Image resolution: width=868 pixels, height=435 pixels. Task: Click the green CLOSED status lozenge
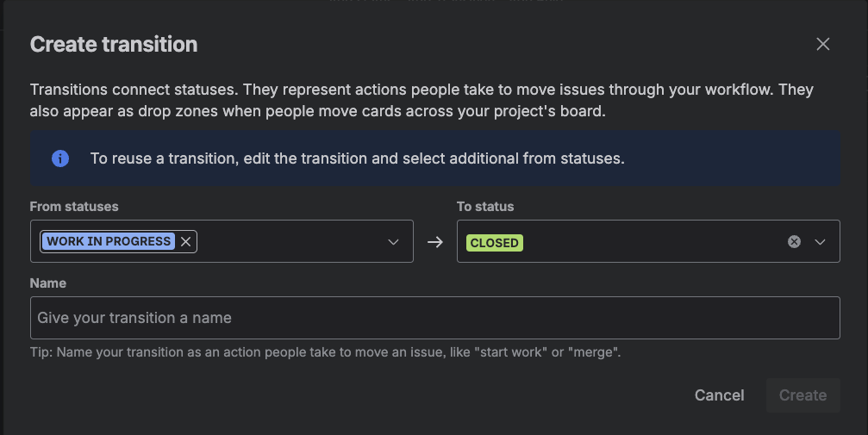495,243
